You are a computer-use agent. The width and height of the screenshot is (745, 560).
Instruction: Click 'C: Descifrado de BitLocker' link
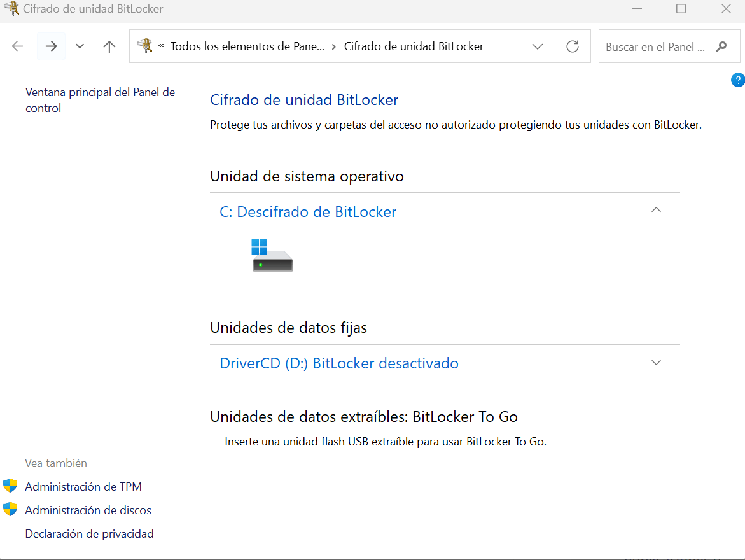(308, 211)
